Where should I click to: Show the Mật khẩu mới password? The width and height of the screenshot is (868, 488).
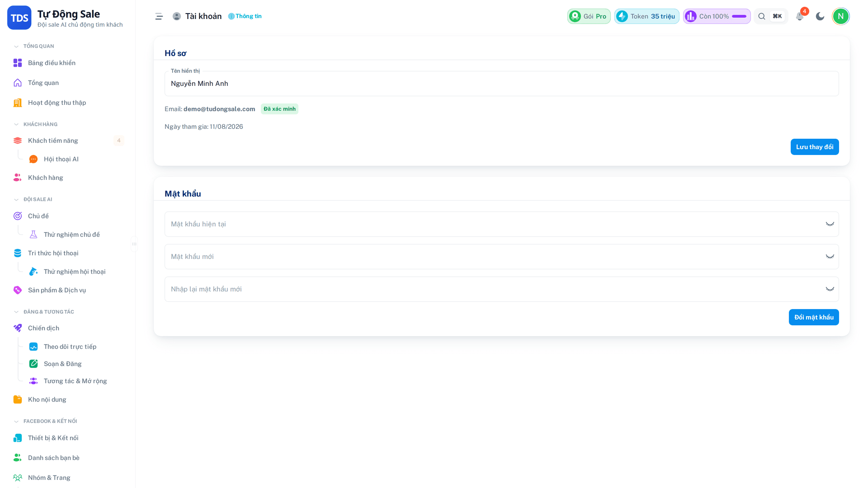point(830,257)
